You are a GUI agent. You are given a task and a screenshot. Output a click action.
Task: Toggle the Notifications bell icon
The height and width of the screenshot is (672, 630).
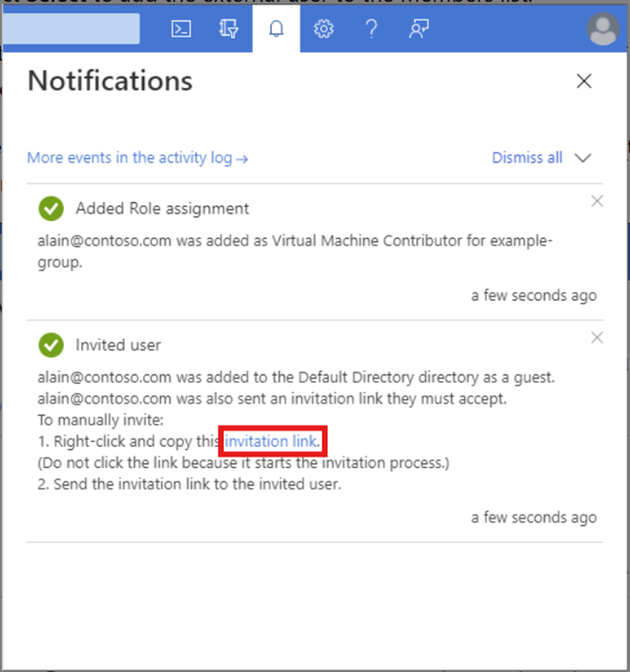click(x=276, y=29)
